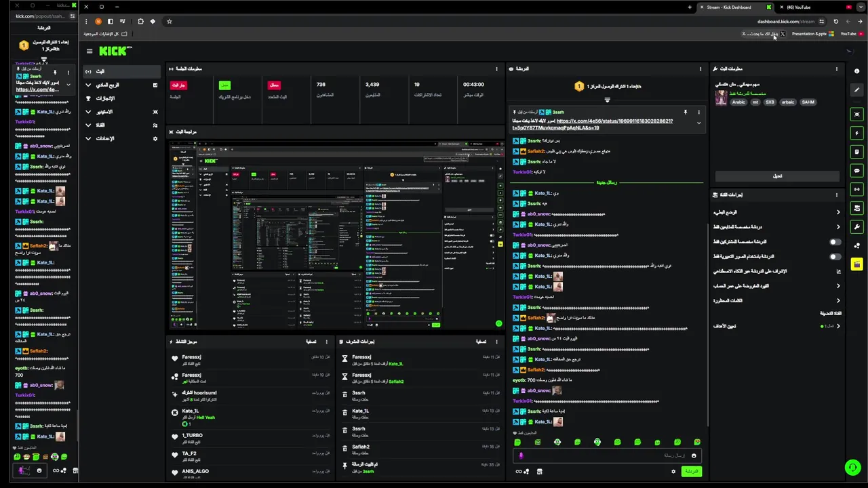
Task: Select the document icon in right toolbar
Action: [857, 152]
